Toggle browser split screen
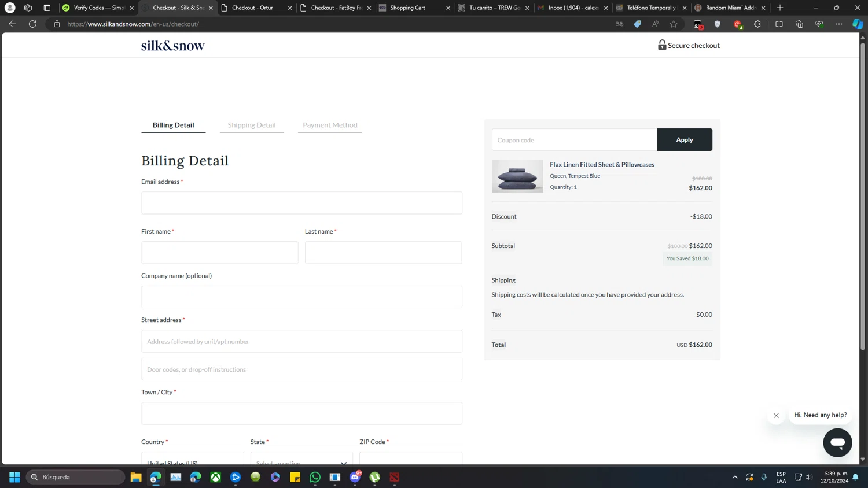868x488 pixels. pos(779,24)
